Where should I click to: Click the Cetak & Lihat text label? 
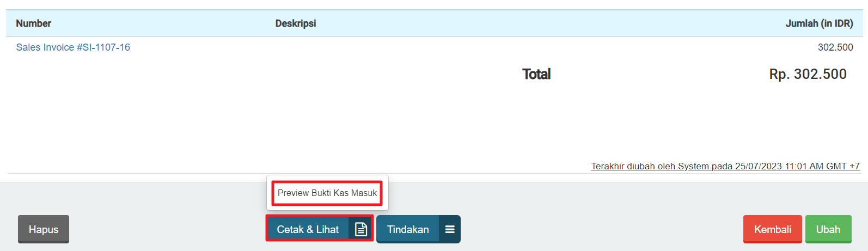point(308,229)
